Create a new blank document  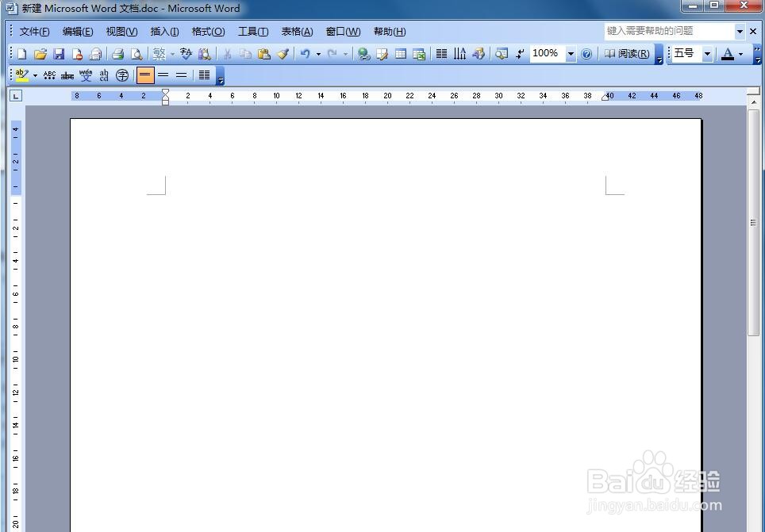click(x=22, y=54)
